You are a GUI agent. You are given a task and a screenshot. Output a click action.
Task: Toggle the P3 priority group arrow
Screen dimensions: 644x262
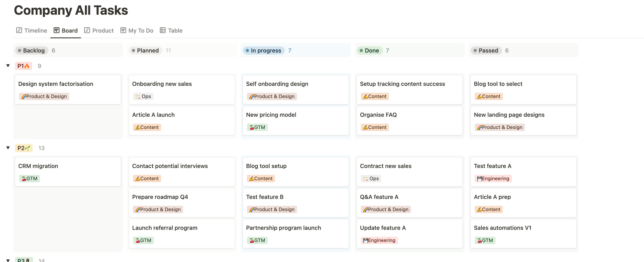(x=8, y=260)
